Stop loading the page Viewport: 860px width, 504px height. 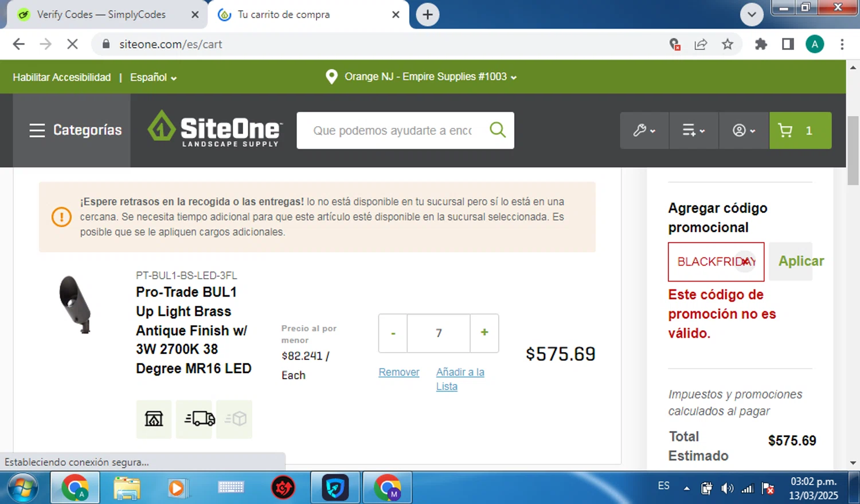72,44
